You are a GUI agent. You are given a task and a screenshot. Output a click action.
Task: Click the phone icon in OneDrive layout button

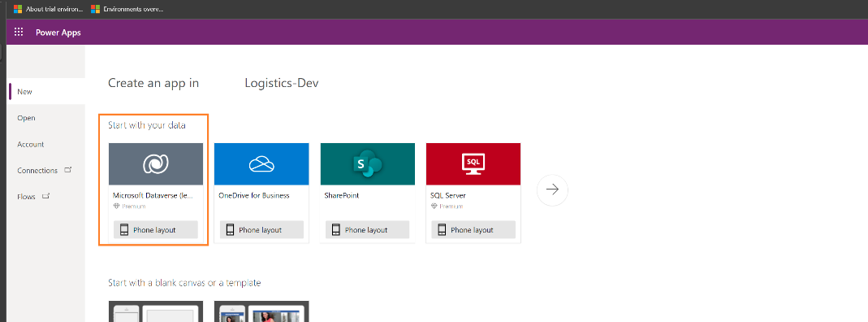point(231,230)
